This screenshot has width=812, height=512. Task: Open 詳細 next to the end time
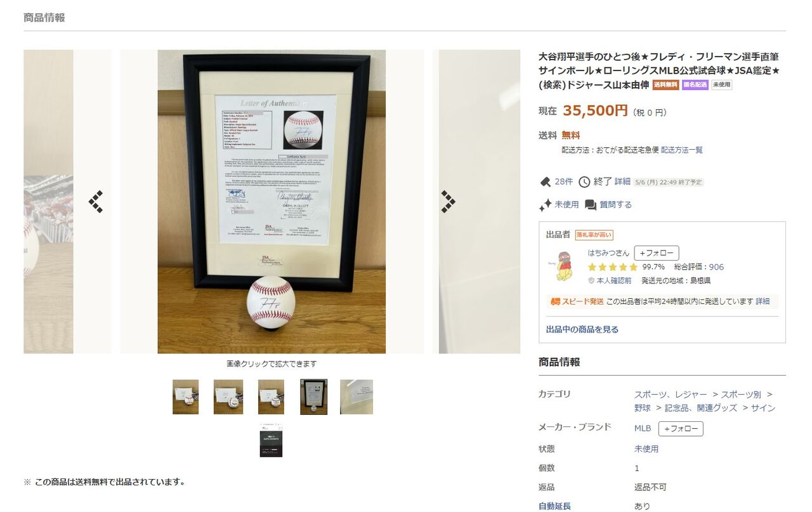(x=622, y=181)
